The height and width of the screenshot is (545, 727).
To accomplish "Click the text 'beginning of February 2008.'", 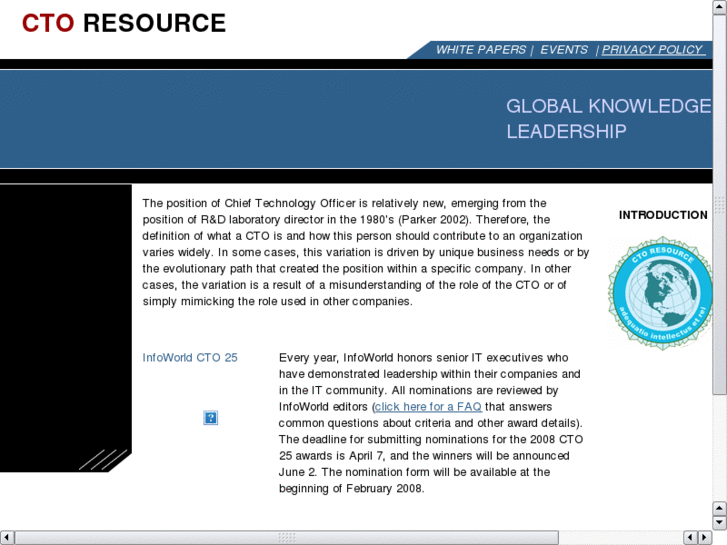I will [351, 488].
